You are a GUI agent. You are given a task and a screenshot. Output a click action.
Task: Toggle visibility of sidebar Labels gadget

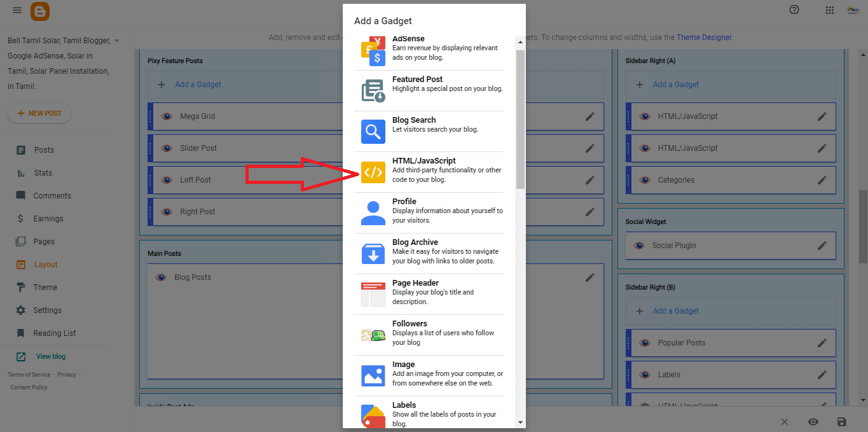point(645,375)
